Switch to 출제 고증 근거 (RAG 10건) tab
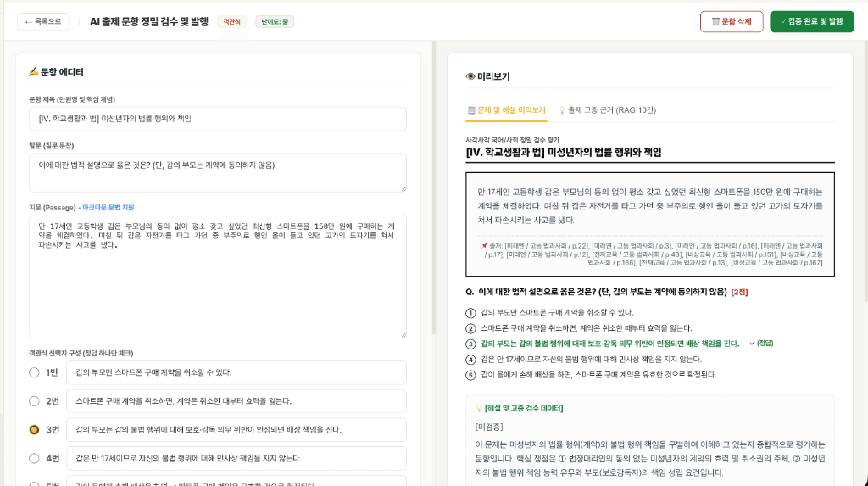This screenshot has height=486, width=868. point(607,110)
